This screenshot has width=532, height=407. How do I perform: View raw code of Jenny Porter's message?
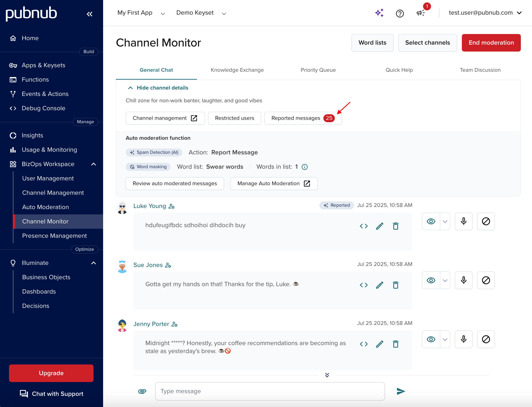(x=364, y=344)
